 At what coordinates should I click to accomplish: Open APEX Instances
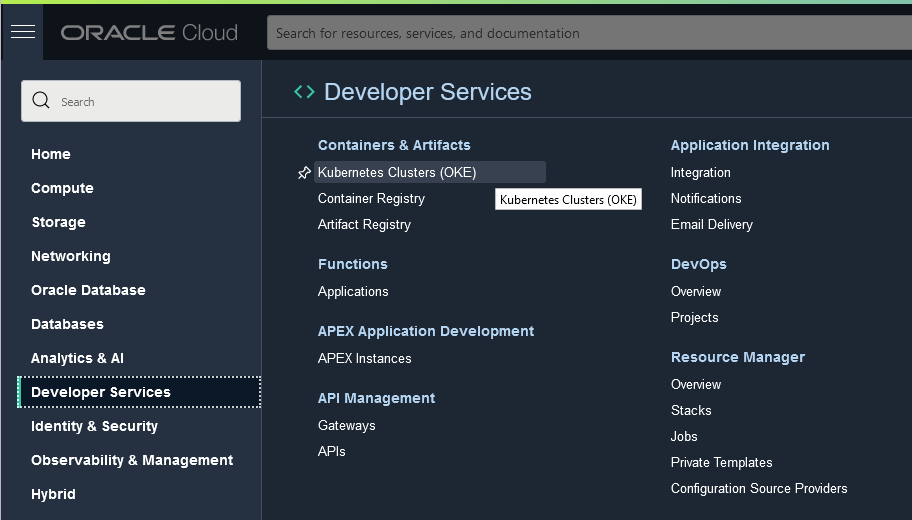click(x=365, y=358)
